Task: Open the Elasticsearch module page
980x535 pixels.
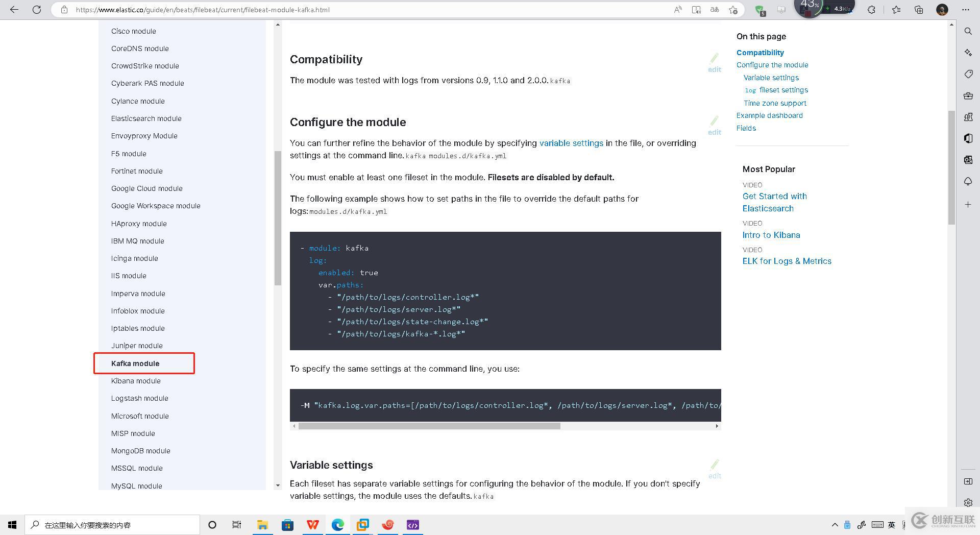Action: pyautogui.click(x=146, y=118)
